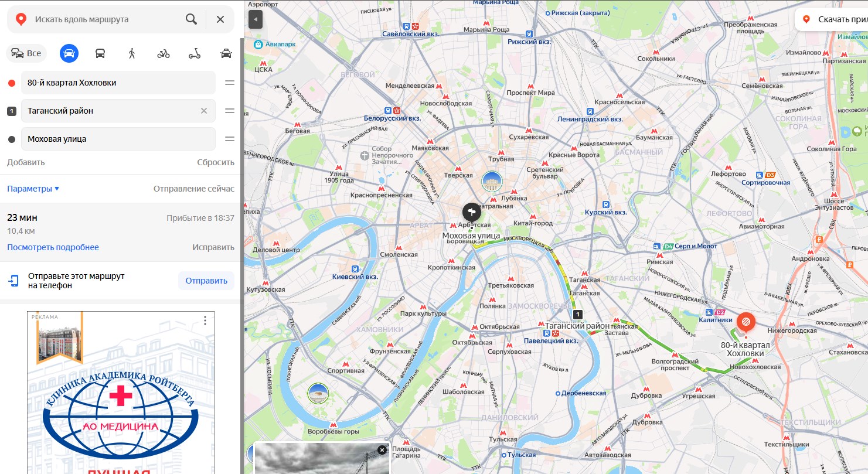Choose the pedestrian walking mode

(132, 53)
